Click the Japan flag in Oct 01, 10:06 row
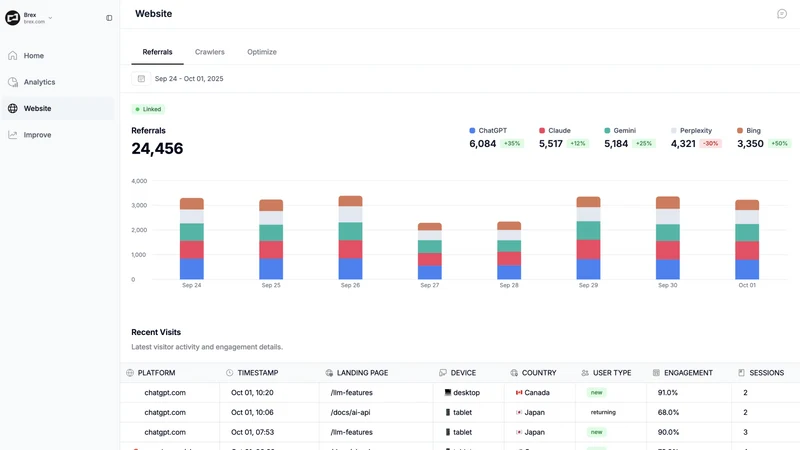 click(x=519, y=412)
